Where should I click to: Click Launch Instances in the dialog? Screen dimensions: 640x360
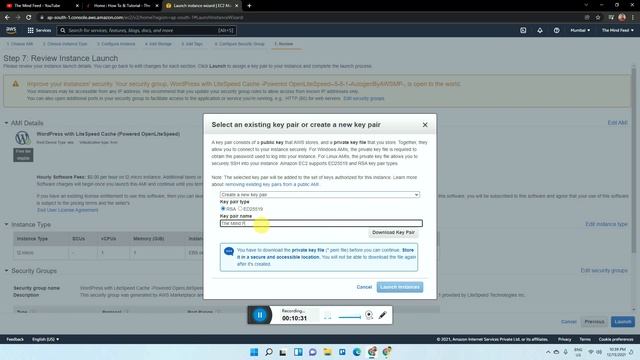(x=400, y=287)
